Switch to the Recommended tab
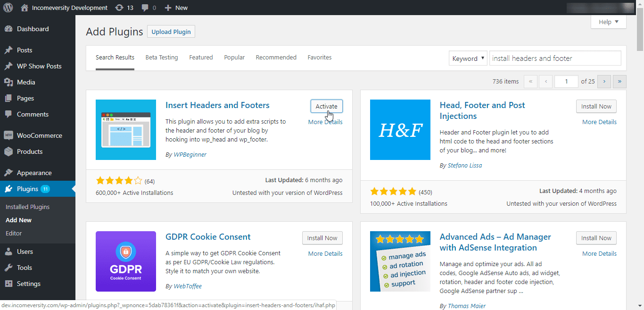This screenshot has width=644, height=310. point(276,58)
